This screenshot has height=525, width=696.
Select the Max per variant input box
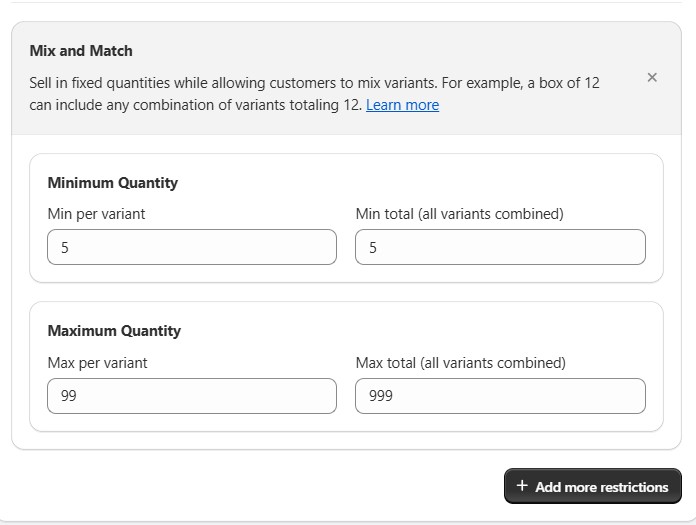pyautogui.click(x=192, y=395)
